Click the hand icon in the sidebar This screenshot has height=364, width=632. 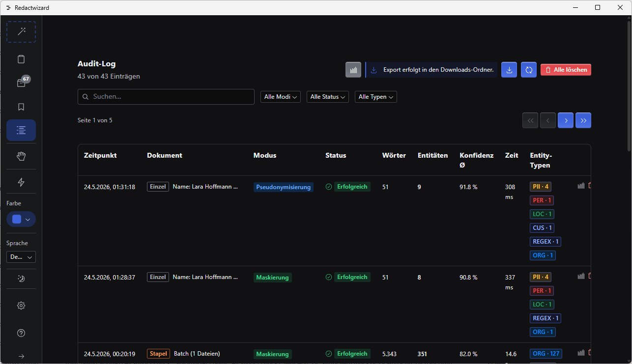[21, 156]
